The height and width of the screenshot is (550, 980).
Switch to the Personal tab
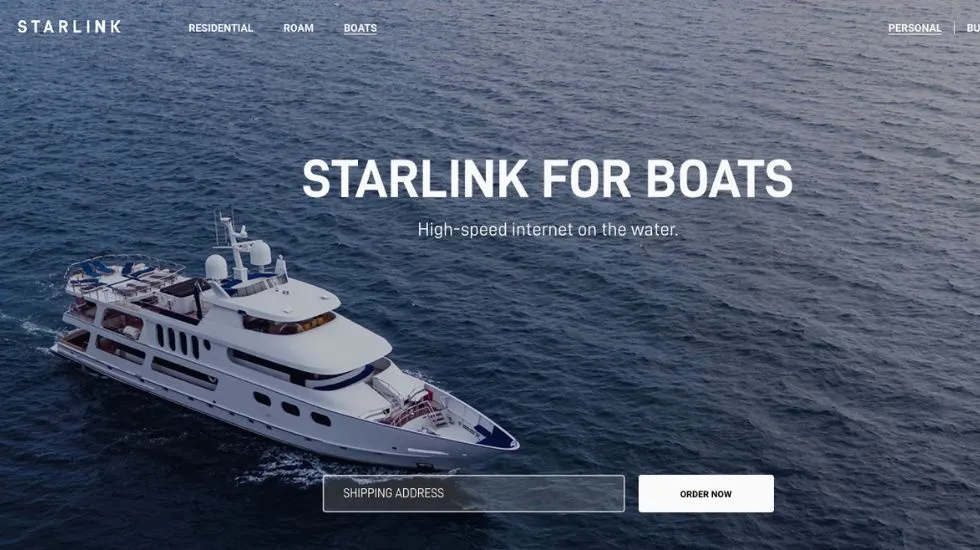click(x=914, y=28)
